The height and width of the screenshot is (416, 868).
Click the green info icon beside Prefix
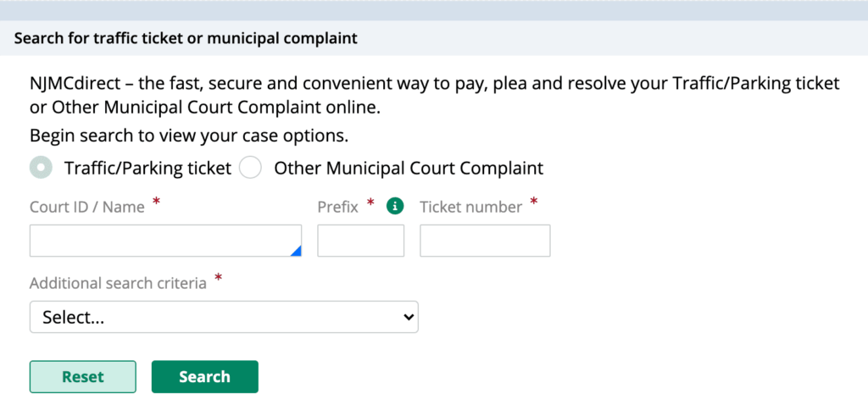tap(395, 207)
